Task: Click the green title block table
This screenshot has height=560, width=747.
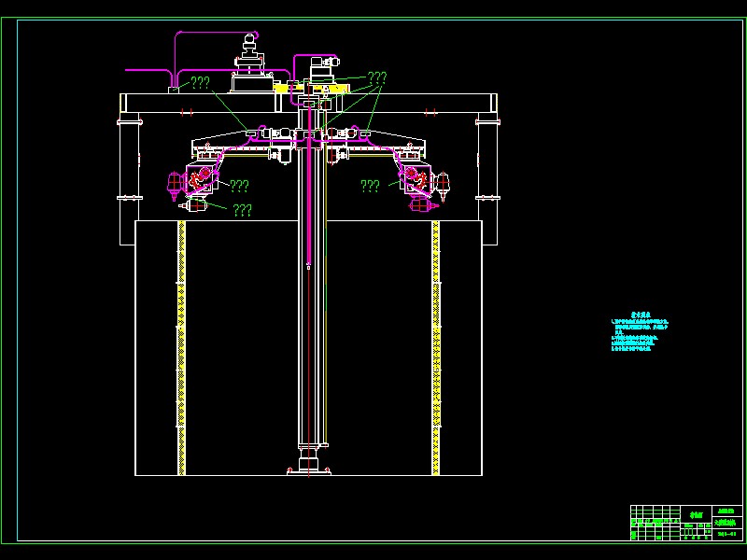Action: click(686, 523)
